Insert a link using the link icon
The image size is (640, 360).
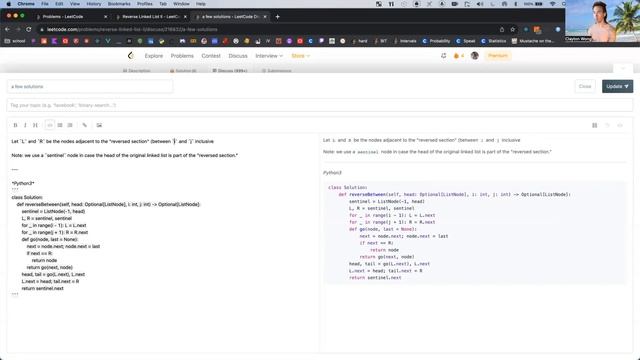click(x=84, y=125)
